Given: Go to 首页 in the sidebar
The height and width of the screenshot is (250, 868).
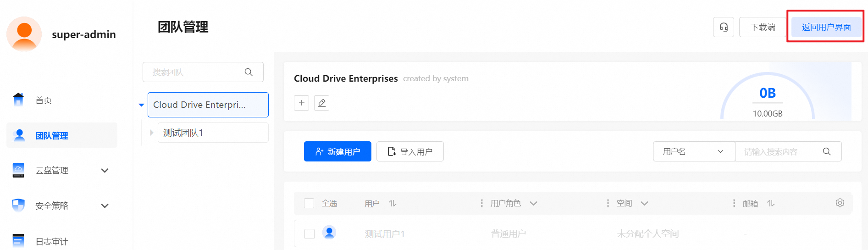Looking at the screenshot, I should coord(62,100).
